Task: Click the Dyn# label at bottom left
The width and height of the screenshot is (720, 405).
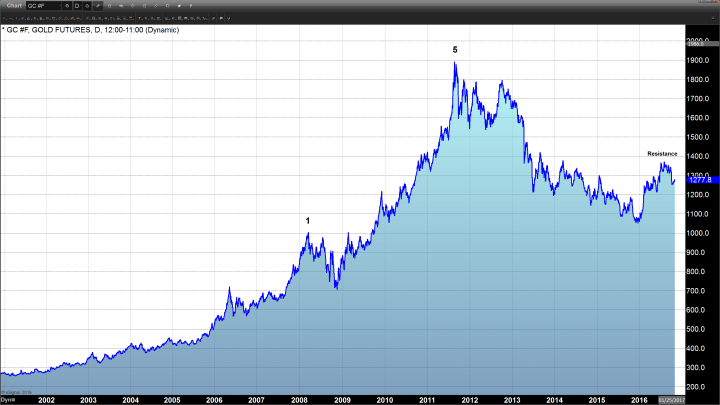Action: (x=6, y=398)
